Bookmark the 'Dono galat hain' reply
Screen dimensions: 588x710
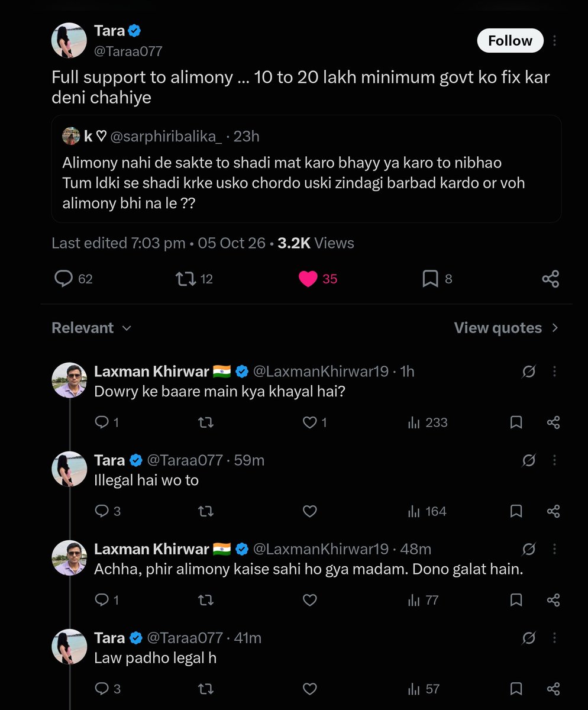coord(516,600)
